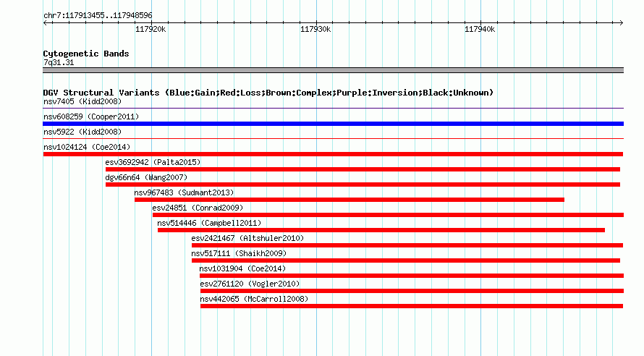Image resolution: width=644 pixels, height=356 pixels.
Task: Click the 117940k ruler tick label
Action: click(x=480, y=30)
